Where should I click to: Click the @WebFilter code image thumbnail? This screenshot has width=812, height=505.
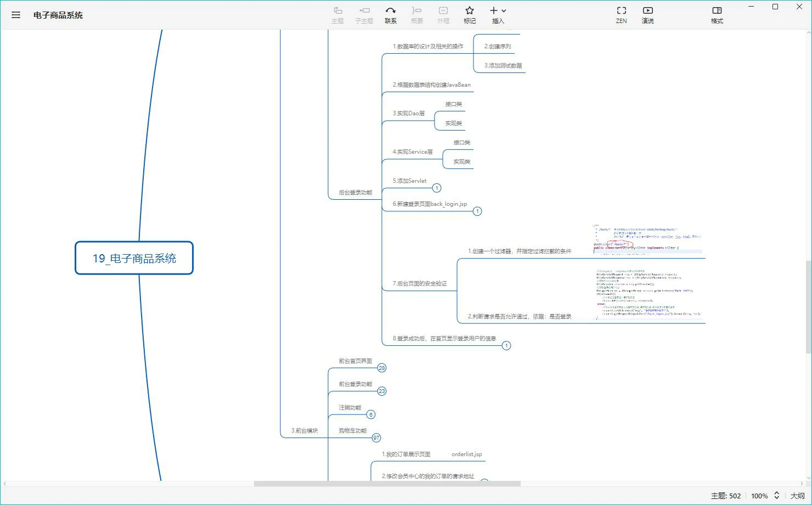[x=647, y=239]
